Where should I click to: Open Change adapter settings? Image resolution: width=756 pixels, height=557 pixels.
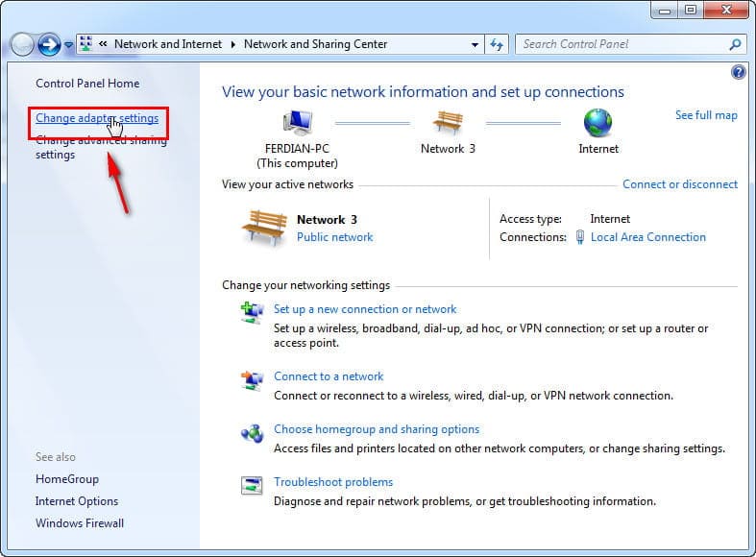click(x=97, y=118)
